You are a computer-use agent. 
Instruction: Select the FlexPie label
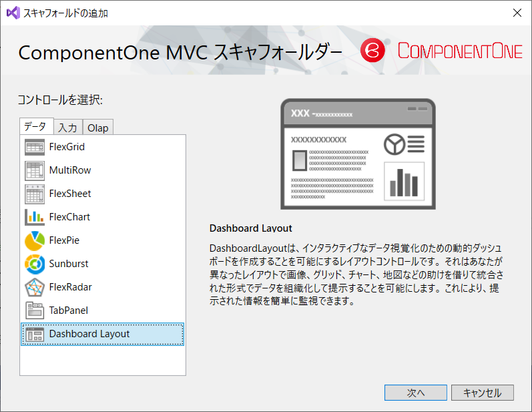point(64,240)
